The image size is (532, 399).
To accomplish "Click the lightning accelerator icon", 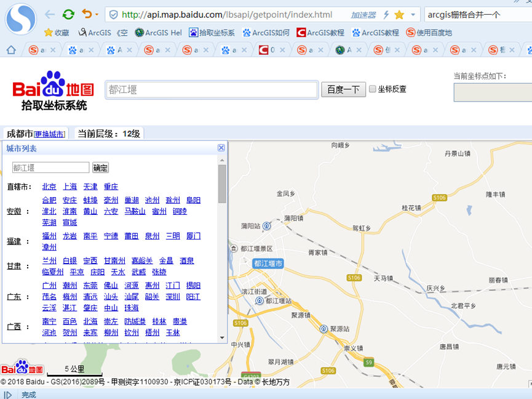I will [x=386, y=15].
